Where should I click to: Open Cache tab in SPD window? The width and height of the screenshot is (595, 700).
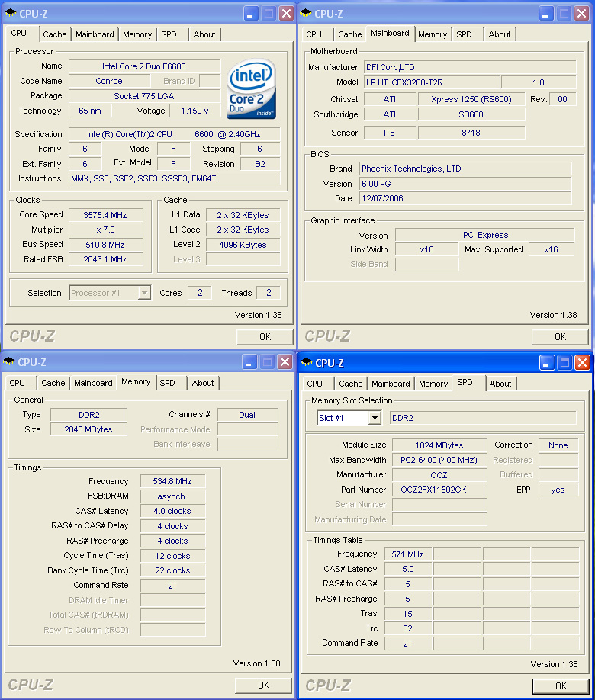coord(351,384)
